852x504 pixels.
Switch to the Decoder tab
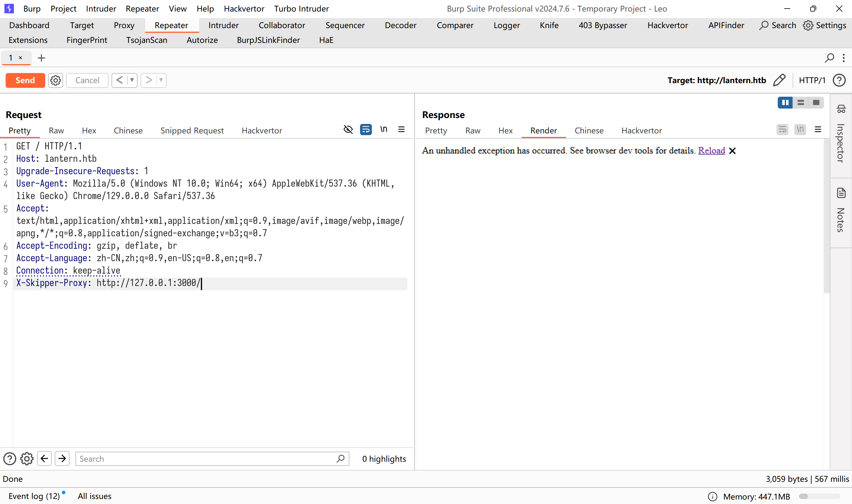click(x=400, y=25)
